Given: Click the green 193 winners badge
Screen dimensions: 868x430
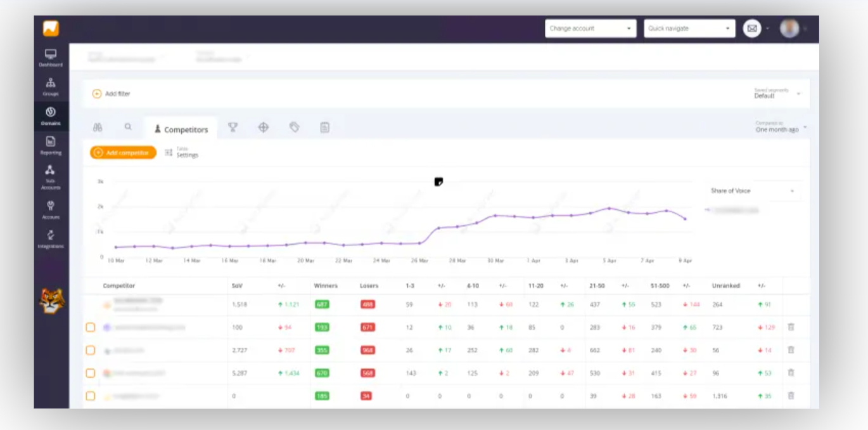Looking at the screenshot, I should tap(322, 327).
